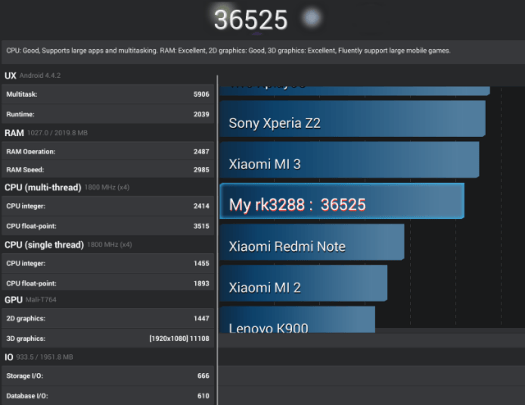This screenshot has width=525, height=405.
Task: Open the RAM Operation result row
Action: pos(108,151)
